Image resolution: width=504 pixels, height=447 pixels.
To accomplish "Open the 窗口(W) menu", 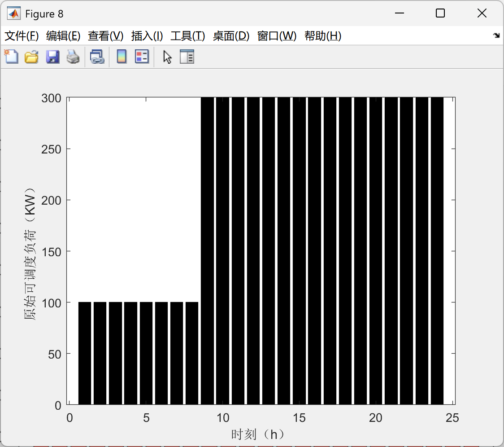I will pos(277,36).
